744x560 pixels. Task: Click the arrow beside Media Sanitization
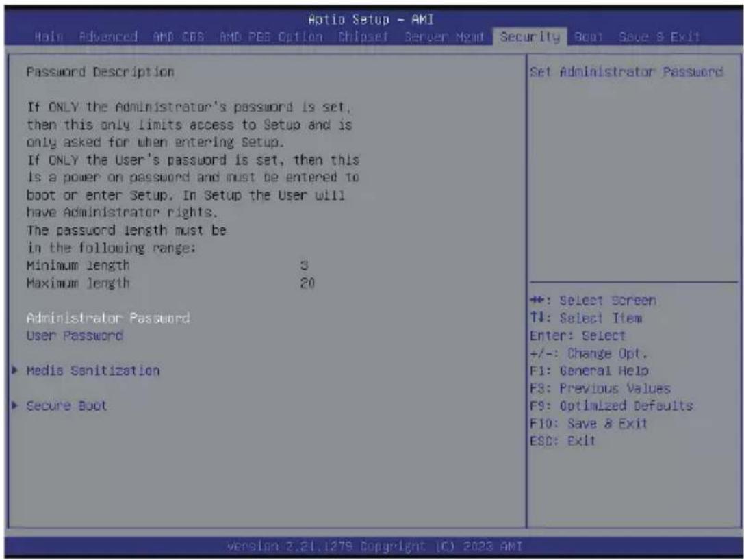[x=16, y=370]
